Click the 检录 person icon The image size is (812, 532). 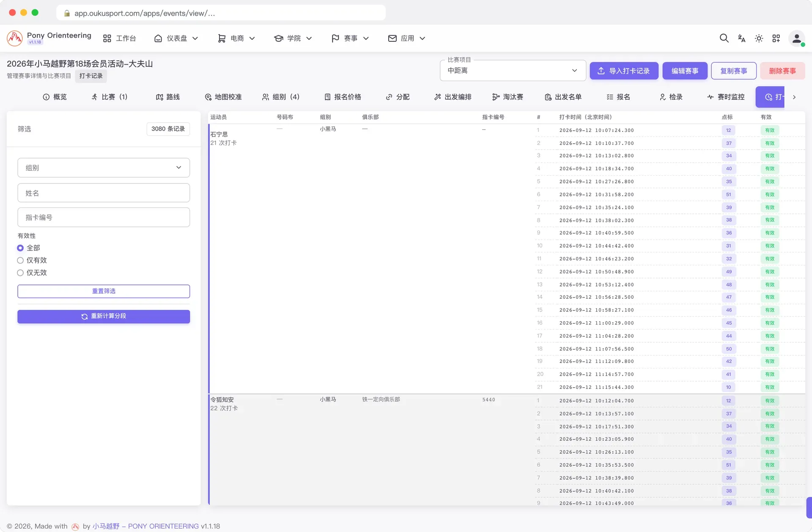click(663, 97)
